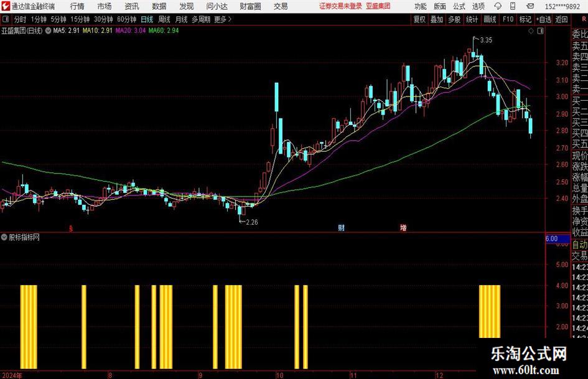
Task: Select the 日线 daily chart tab
Action: 147,19
